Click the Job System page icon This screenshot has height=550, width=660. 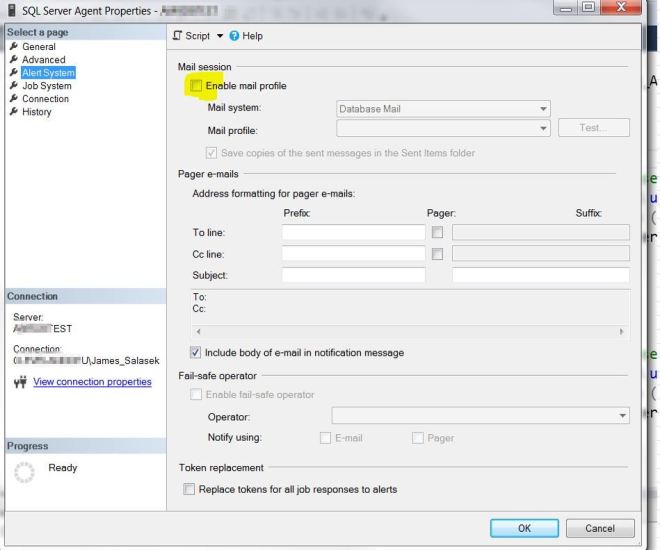(14, 86)
